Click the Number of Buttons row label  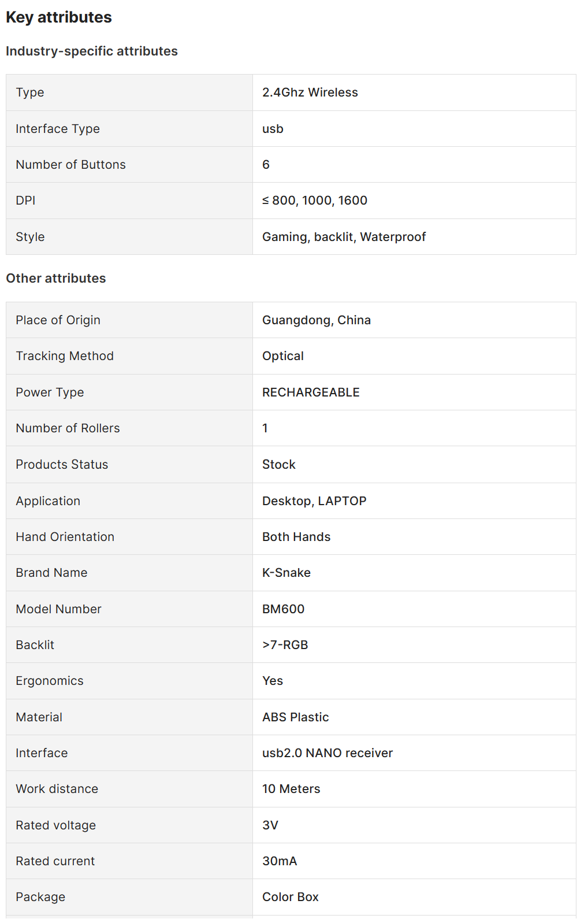(70, 165)
